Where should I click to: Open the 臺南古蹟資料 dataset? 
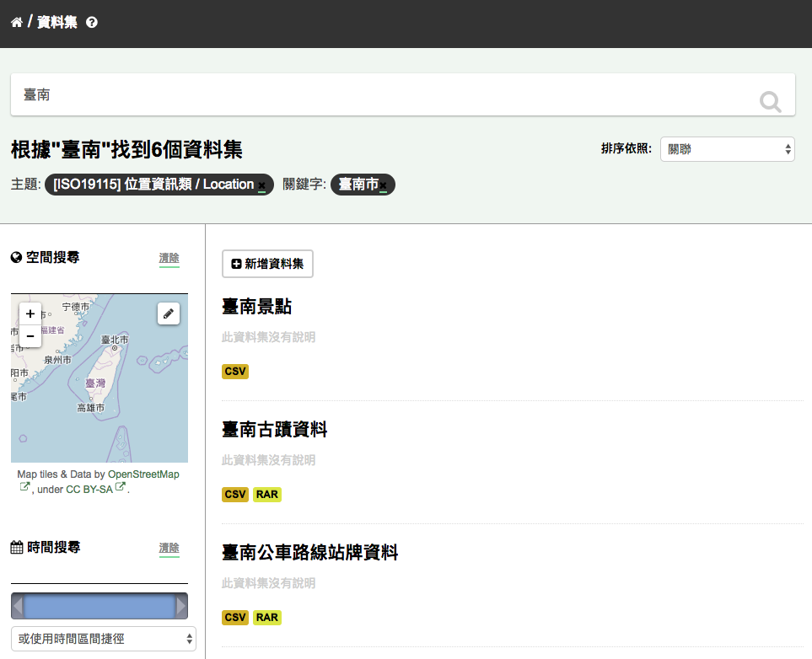click(275, 430)
